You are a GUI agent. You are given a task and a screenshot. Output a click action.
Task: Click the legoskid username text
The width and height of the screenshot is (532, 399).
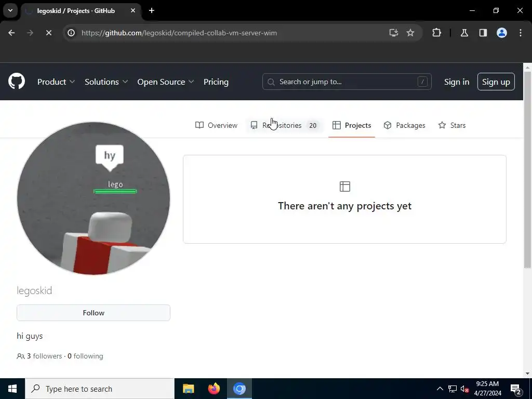[34, 291]
